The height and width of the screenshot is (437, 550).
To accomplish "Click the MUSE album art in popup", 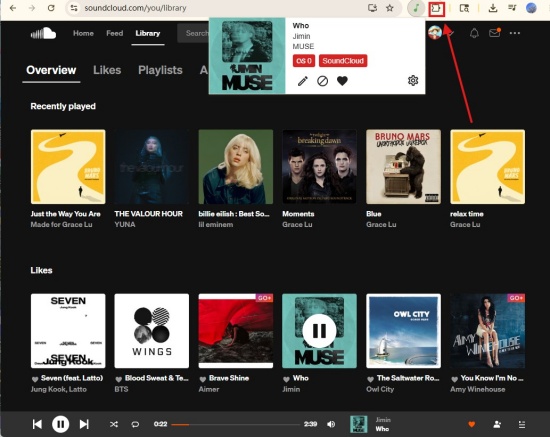I will point(247,56).
